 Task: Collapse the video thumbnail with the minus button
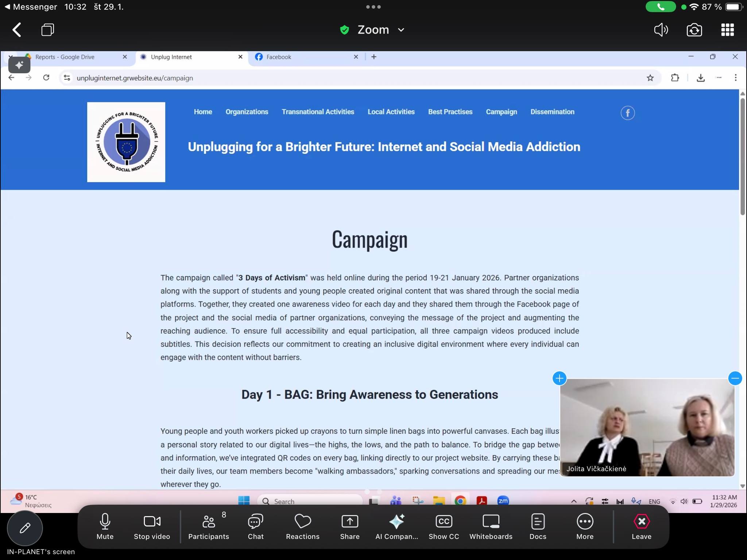coord(735,378)
